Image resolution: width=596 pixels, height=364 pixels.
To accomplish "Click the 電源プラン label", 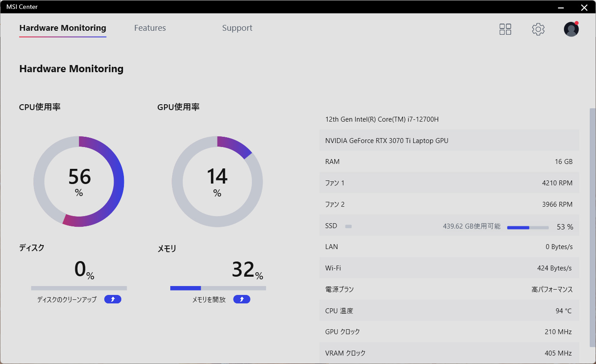I will [x=339, y=290].
